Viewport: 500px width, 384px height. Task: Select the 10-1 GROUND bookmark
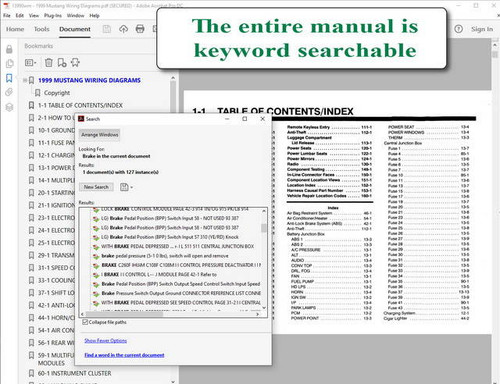tap(56, 130)
